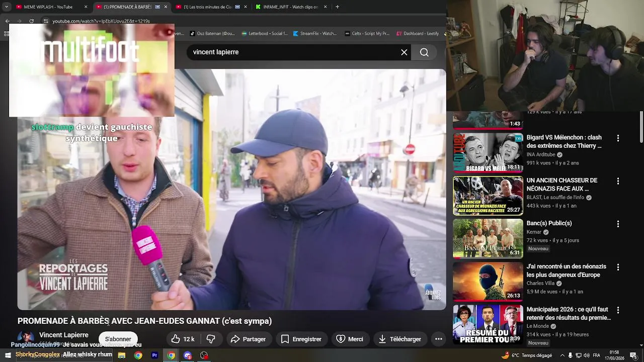The image size is (644, 362).
Task: Subscribe with the S'abonner button
Action: [118, 339]
